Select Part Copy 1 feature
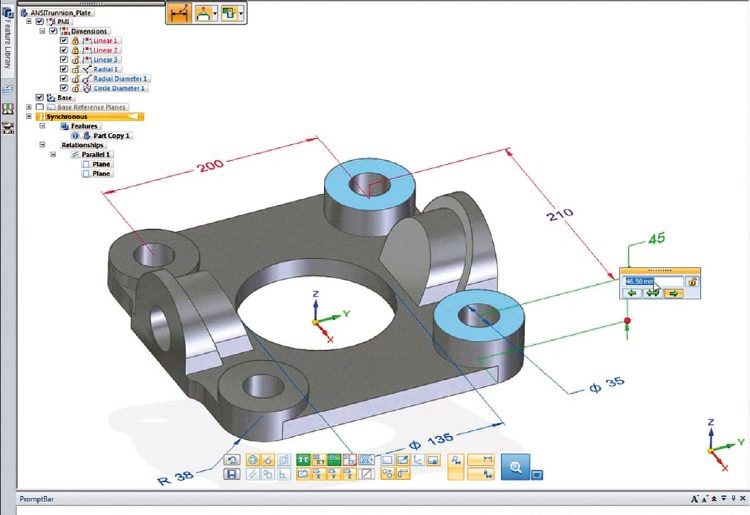 112,136
